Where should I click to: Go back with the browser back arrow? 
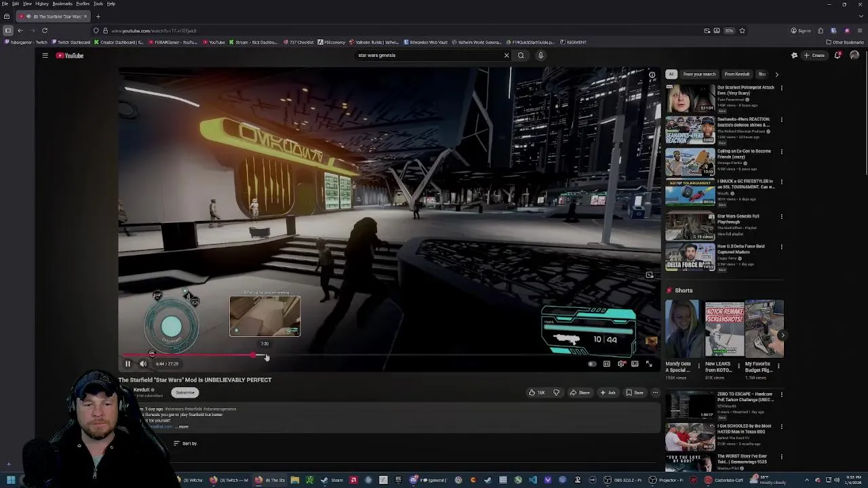tap(20, 30)
